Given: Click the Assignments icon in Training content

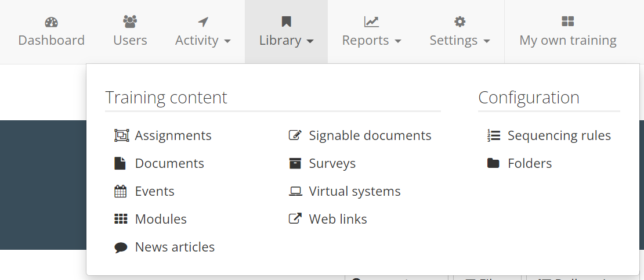Looking at the screenshot, I should coord(121,136).
